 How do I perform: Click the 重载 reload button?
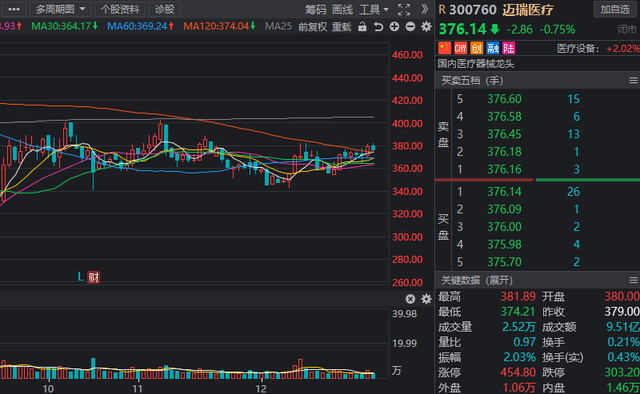(x=341, y=27)
